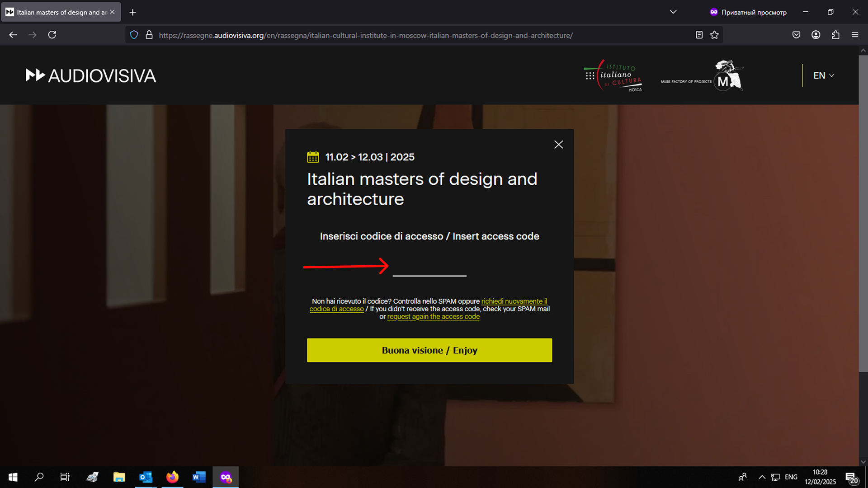The width and height of the screenshot is (868, 488).
Task: Click the Istituto Italiano di Cultura logo
Action: (x=613, y=75)
